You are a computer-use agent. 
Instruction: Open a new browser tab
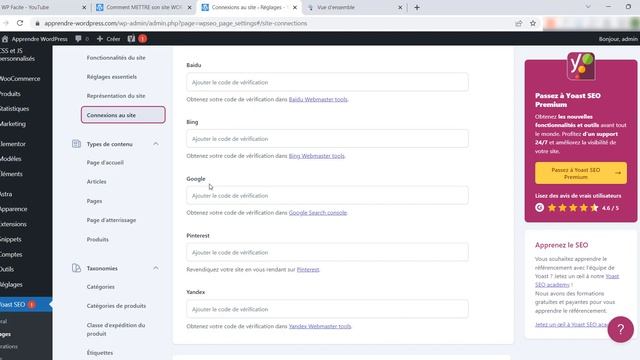(417, 7)
